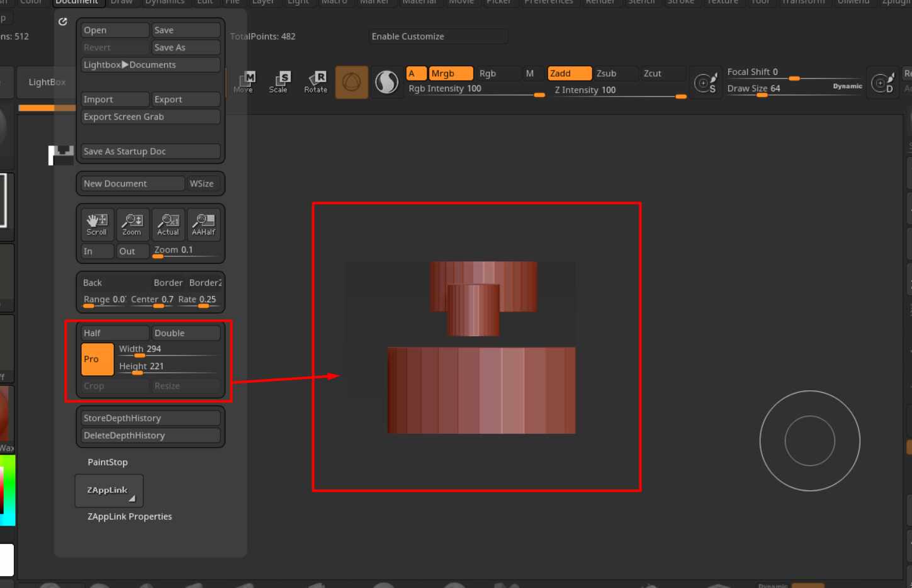Open the Document menu
This screenshot has width=912, height=588.
[x=76, y=3]
